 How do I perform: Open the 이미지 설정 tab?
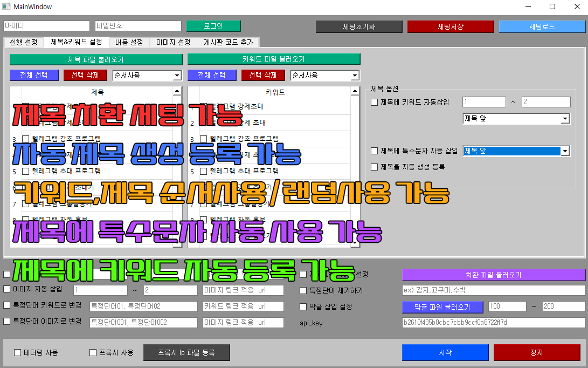pyautogui.click(x=173, y=42)
